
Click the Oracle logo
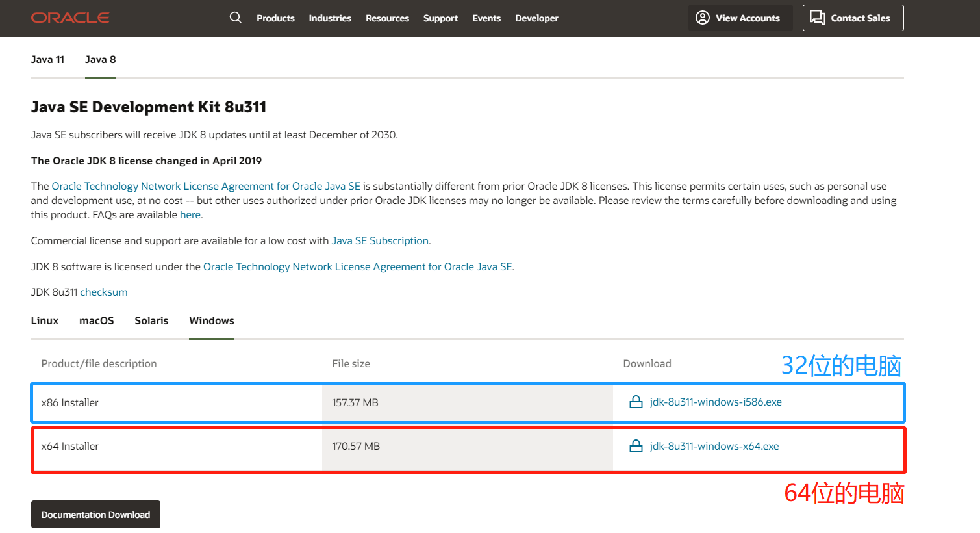(70, 18)
